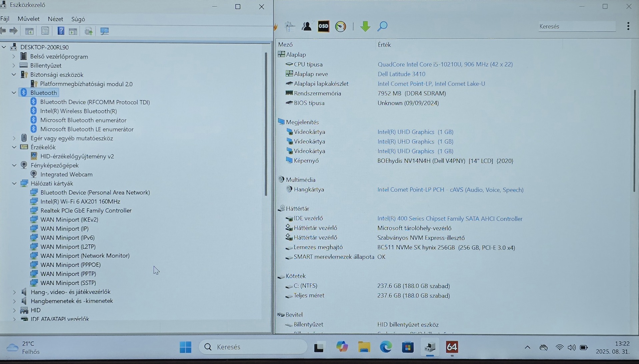
Task: Show hidden system tray icons
Action: 527,347
